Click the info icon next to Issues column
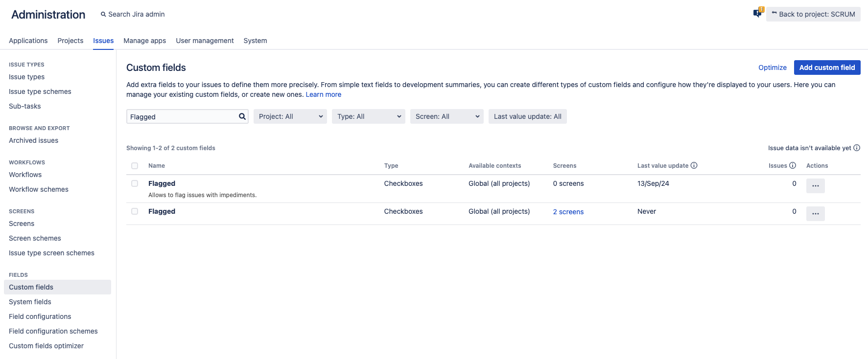 [x=793, y=166]
